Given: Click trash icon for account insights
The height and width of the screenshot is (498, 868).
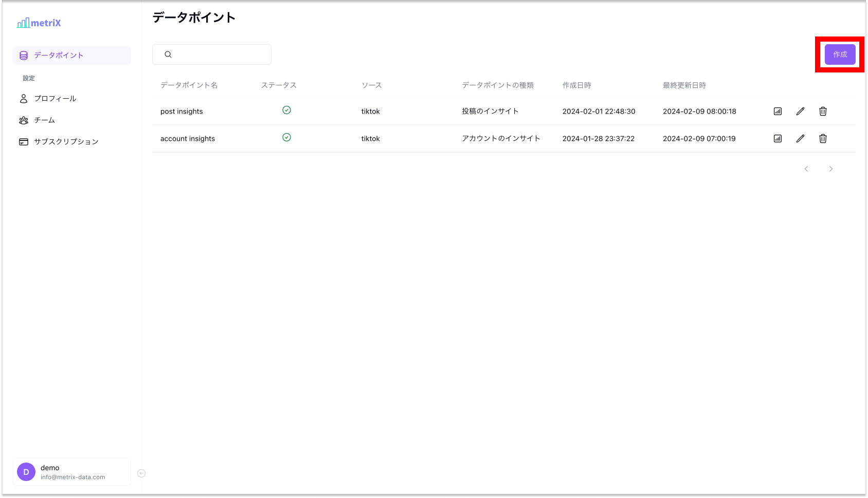Looking at the screenshot, I should coord(823,139).
